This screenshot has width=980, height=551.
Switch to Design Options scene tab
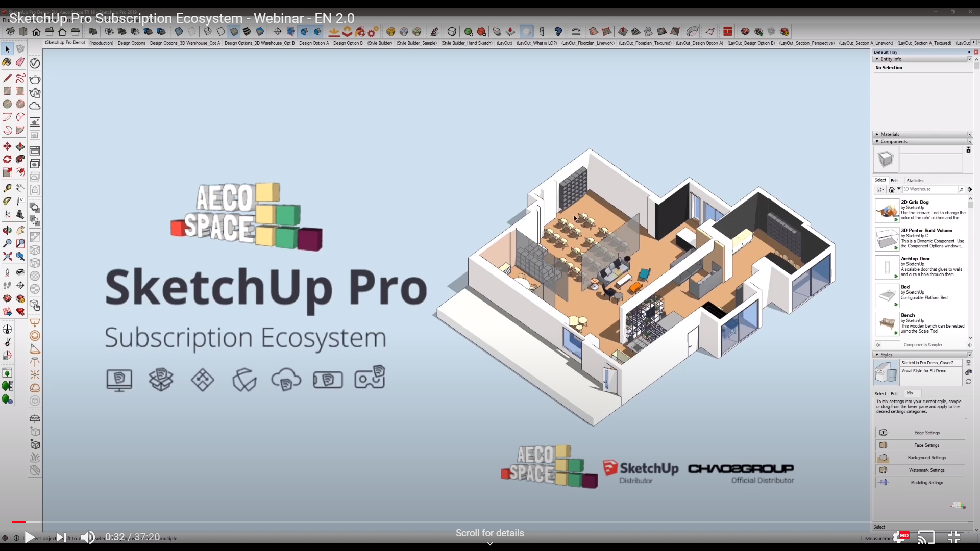click(132, 43)
